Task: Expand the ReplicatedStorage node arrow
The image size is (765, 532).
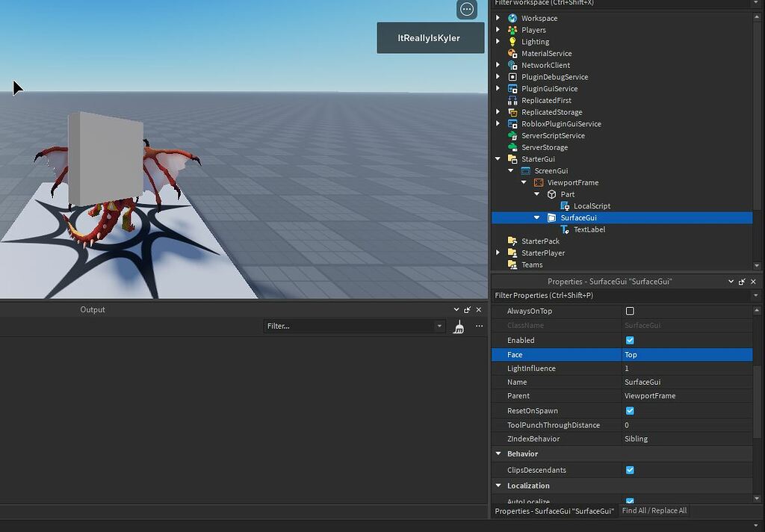Action: click(498, 112)
